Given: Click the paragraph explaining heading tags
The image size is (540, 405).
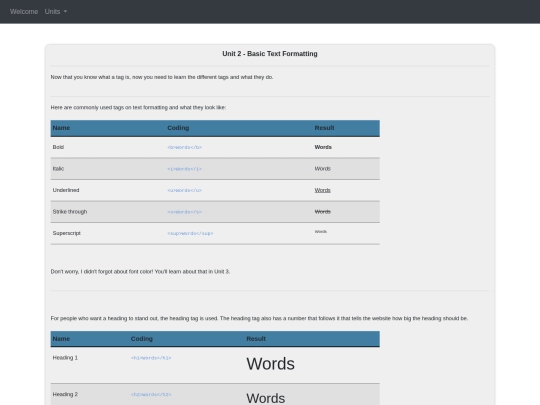Looking at the screenshot, I should coord(259,319).
